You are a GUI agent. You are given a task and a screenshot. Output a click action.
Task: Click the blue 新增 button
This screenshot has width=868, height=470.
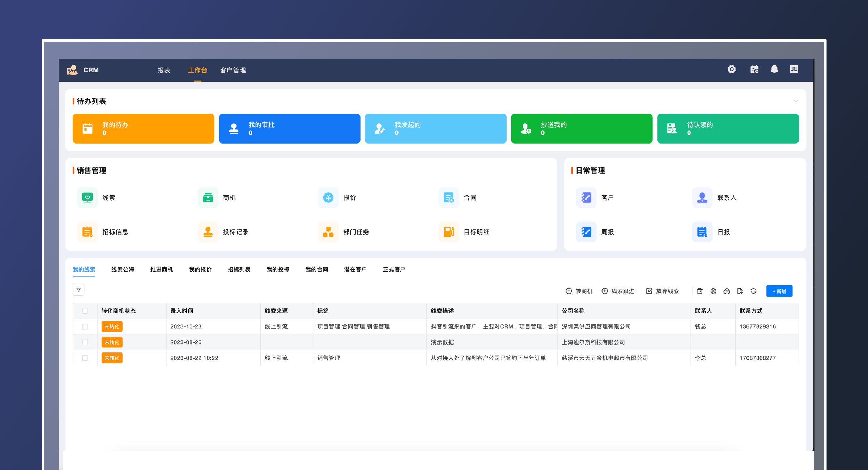[779, 291]
